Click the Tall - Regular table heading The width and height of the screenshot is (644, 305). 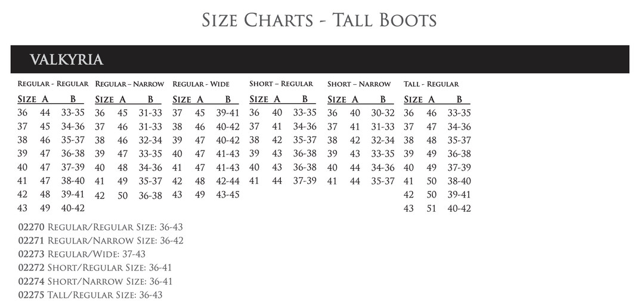coord(431,84)
